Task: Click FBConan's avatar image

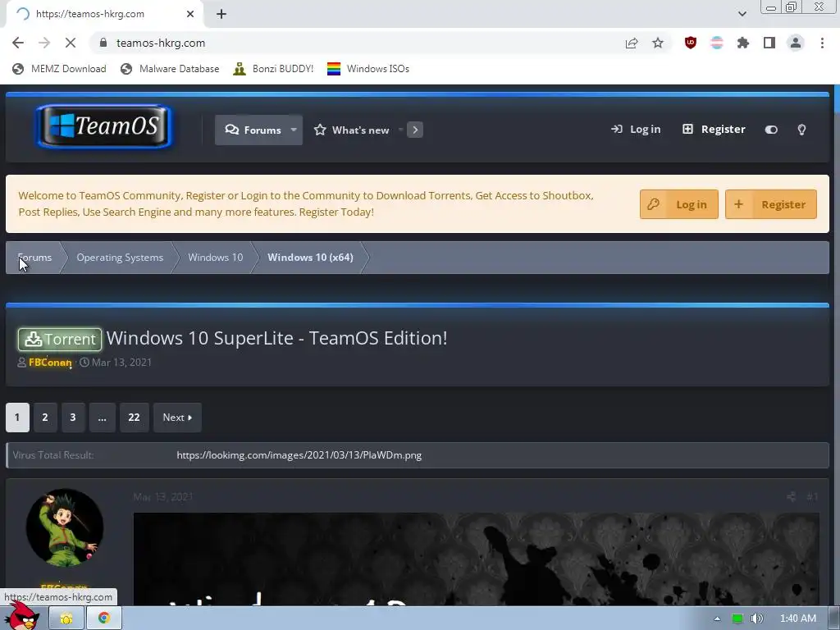Action: click(64, 527)
